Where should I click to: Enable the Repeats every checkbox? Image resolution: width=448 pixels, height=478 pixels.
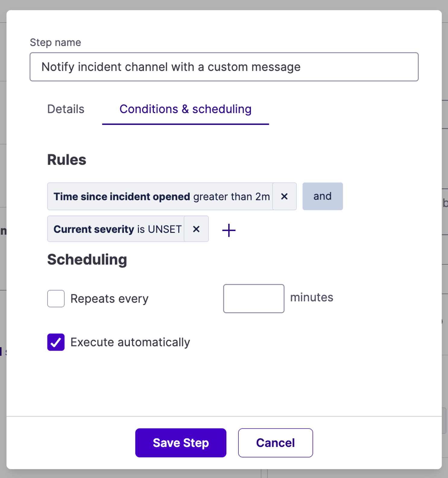(56, 299)
